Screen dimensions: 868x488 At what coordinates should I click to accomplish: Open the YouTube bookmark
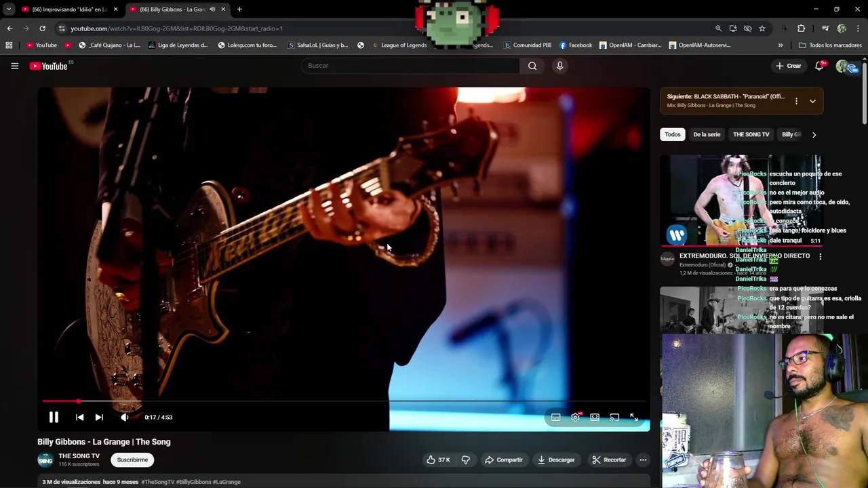(41, 45)
